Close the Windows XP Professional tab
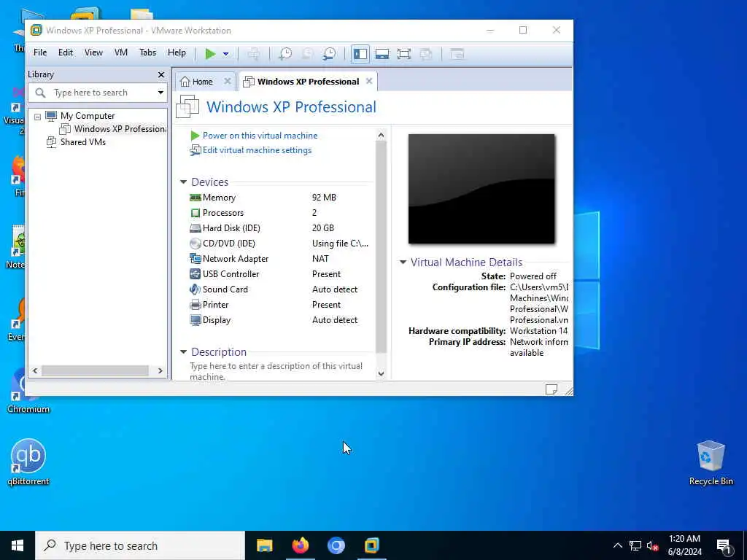The height and width of the screenshot is (560, 747). tap(369, 82)
